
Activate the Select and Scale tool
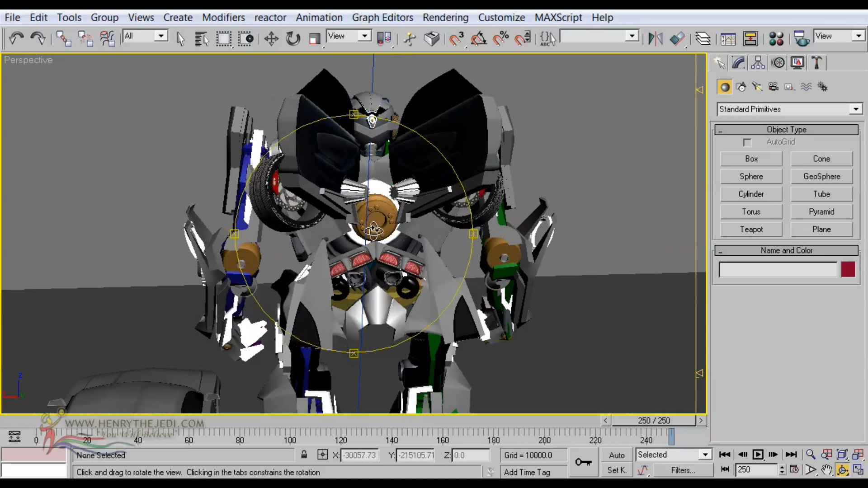[x=315, y=39]
